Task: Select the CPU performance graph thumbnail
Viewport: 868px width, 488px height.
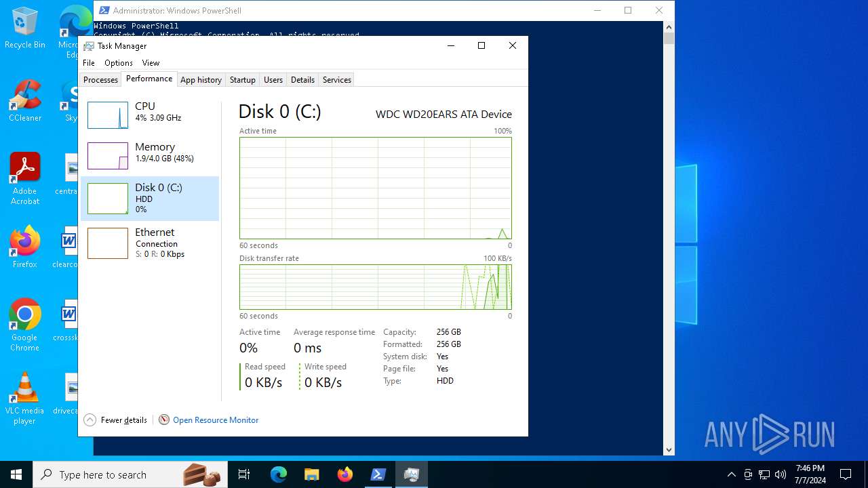Action: pyautogui.click(x=108, y=115)
